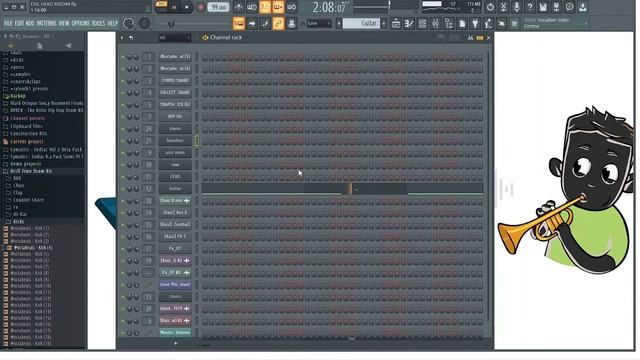Toggle the metronome icon
Image resolution: width=640 pixels, height=360 pixels.
pos(239,7)
